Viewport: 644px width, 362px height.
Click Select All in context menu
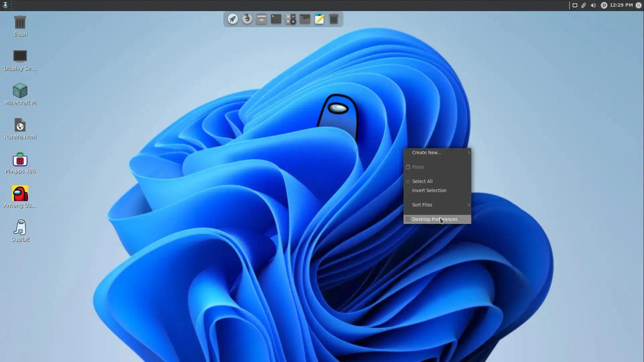pyautogui.click(x=422, y=181)
